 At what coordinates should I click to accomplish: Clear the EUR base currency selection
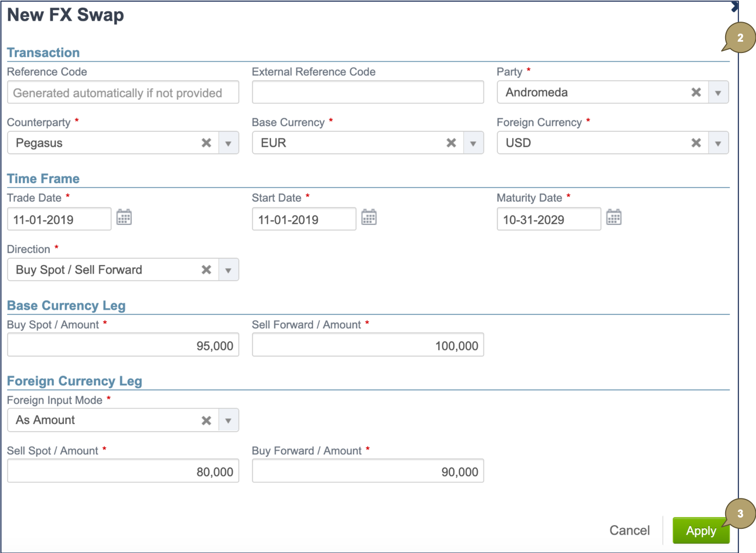tap(451, 143)
